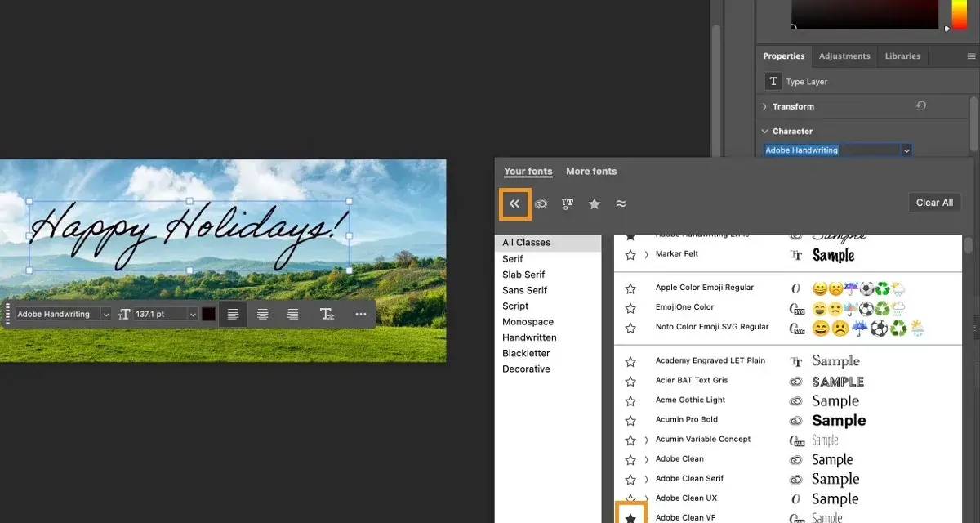The width and height of the screenshot is (980, 523).
Task: Reset the Transform section
Action: point(921,106)
